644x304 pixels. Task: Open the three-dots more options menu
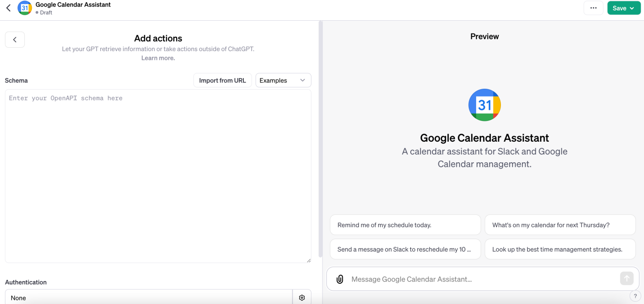[x=593, y=8]
